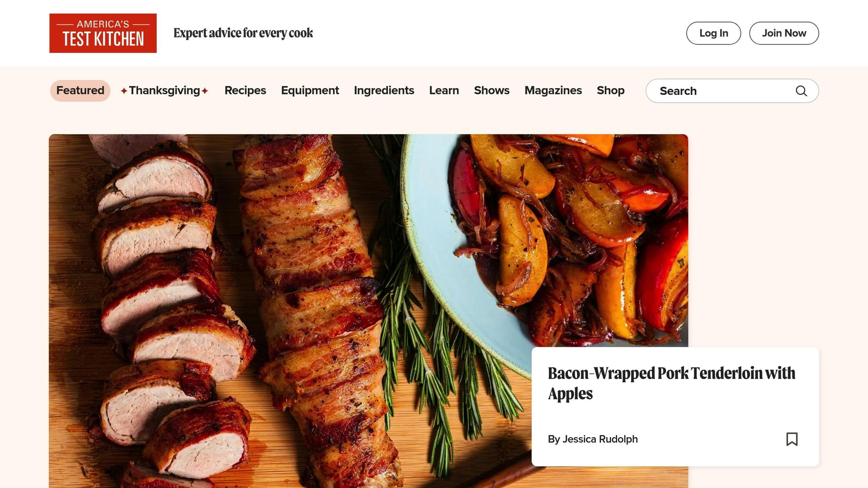Click the star left of Thanksgiving

pos(124,91)
